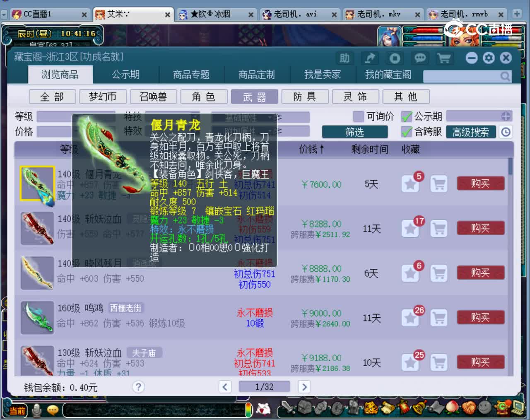This screenshot has width=530, height=420.
Task: Click the clock history icon beside 高级搜索
Action: click(x=506, y=132)
